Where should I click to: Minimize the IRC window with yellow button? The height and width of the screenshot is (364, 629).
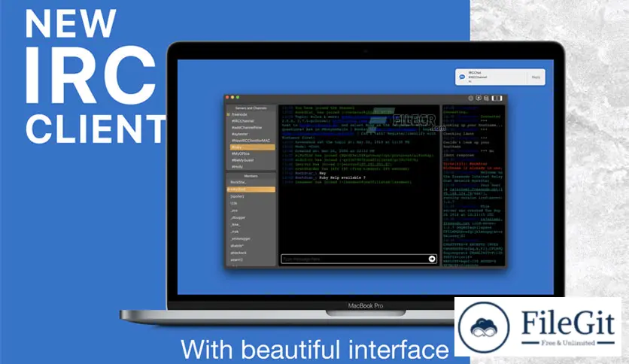(x=232, y=98)
